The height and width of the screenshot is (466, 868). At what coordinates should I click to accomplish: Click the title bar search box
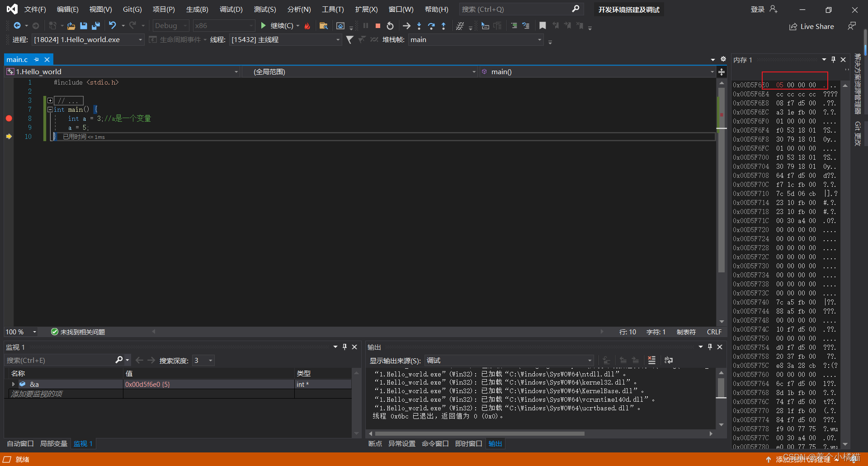click(x=521, y=9)
